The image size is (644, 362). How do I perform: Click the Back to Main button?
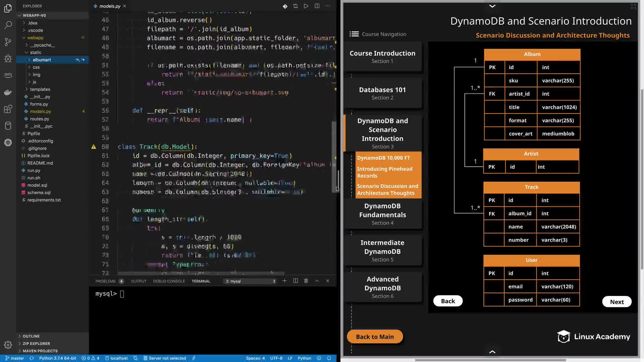pos(375,337)
